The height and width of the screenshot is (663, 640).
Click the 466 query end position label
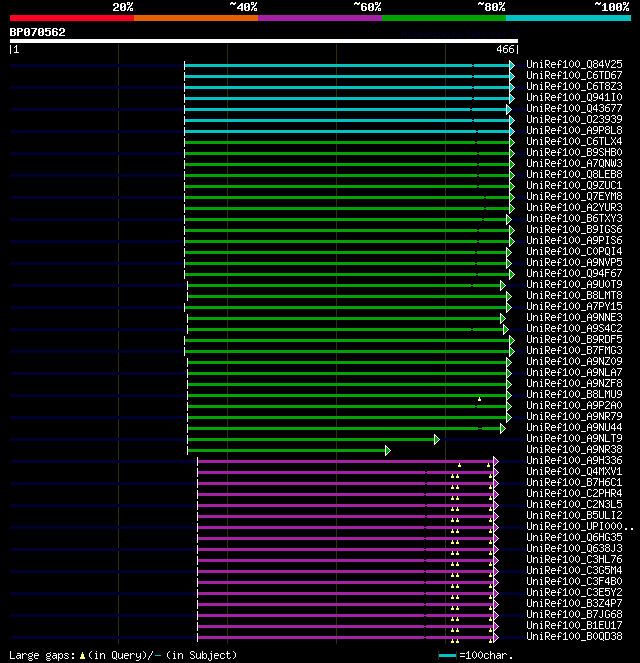505,49
